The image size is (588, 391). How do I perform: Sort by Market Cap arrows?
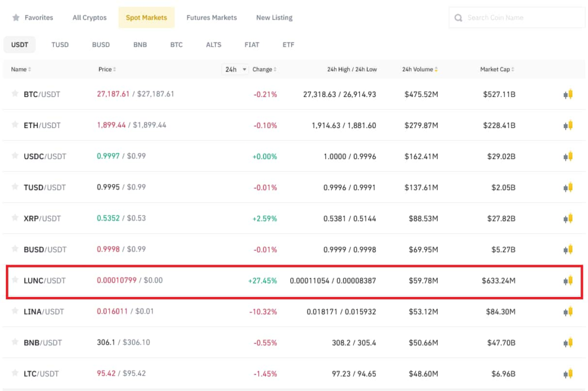pyautogui.click(x=513, y=69)
